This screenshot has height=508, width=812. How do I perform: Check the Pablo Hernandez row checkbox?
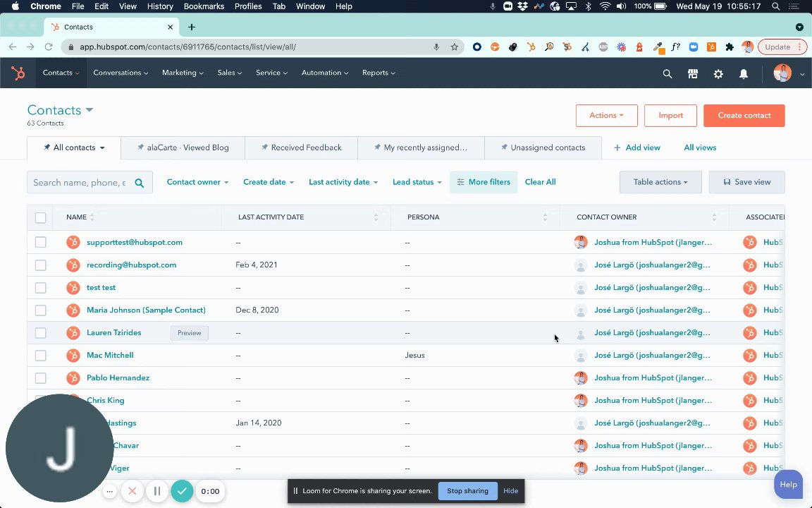pyautogui.click(x=40, y=378)
